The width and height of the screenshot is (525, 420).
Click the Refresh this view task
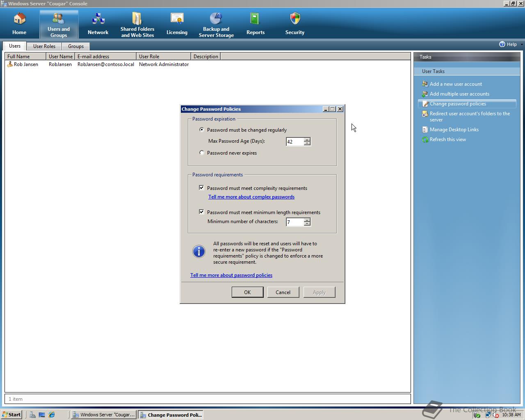pos(448,139)
